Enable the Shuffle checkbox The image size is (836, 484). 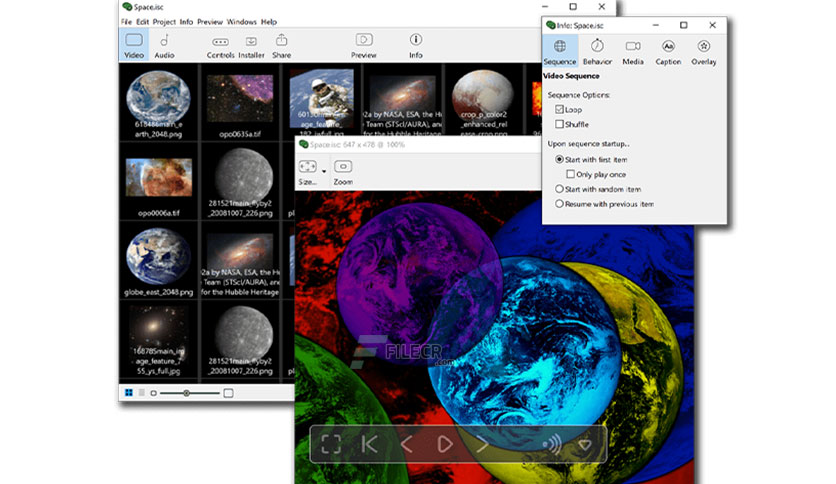click(559, 124)
